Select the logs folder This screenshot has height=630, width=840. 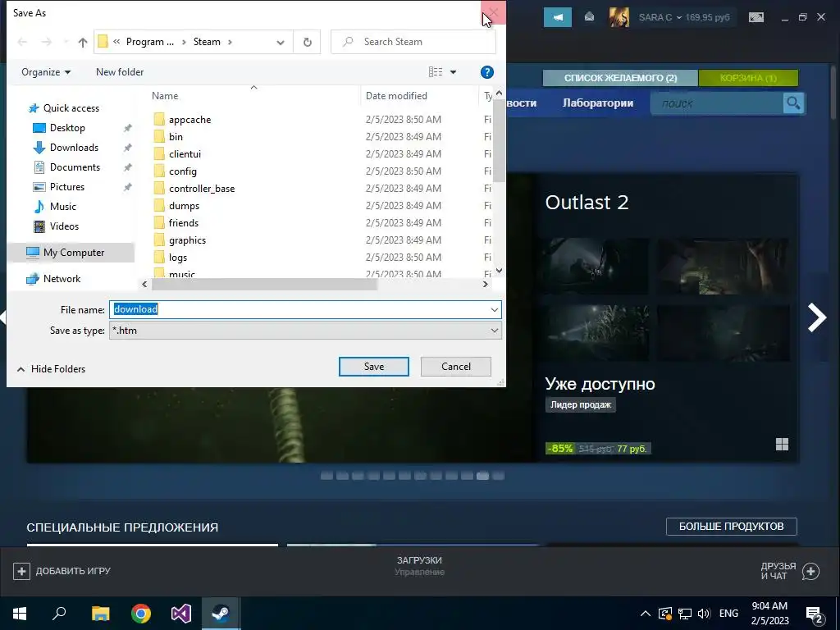pyautogui.click(x=178, y=257)
